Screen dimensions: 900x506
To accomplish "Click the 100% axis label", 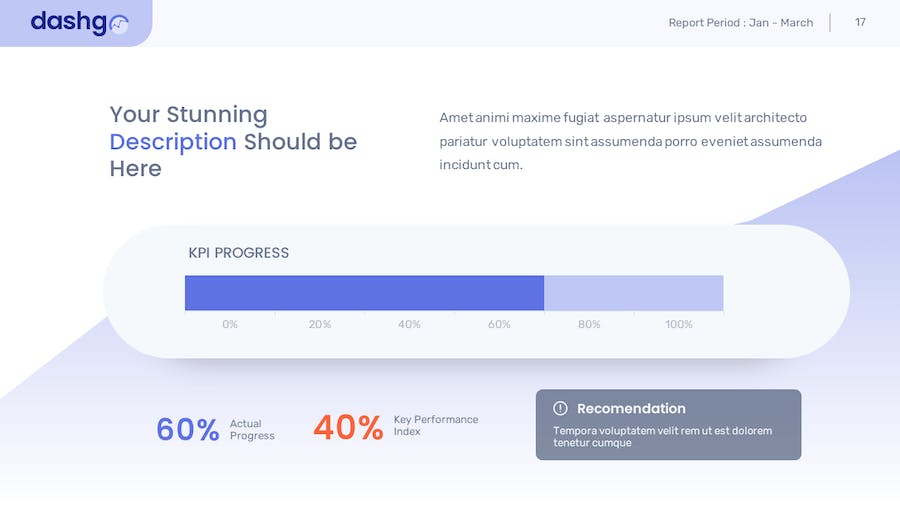I will pyautogui.click(x=679, y=325).
